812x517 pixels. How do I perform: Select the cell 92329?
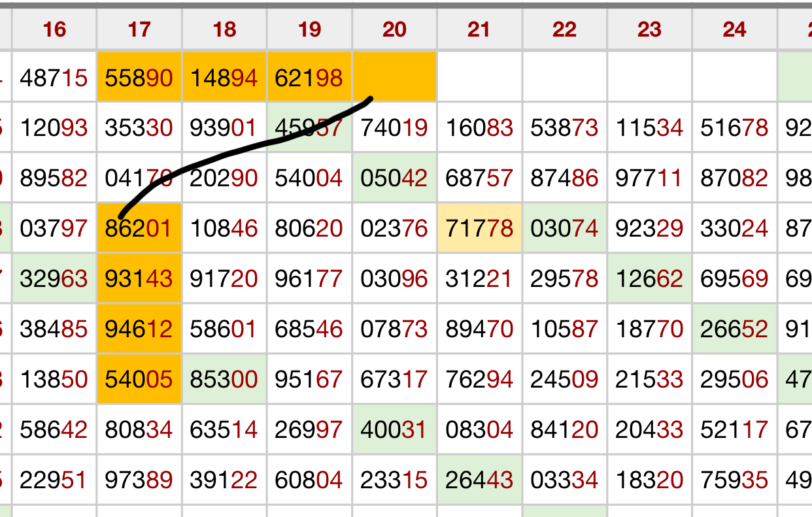point(649,228)
